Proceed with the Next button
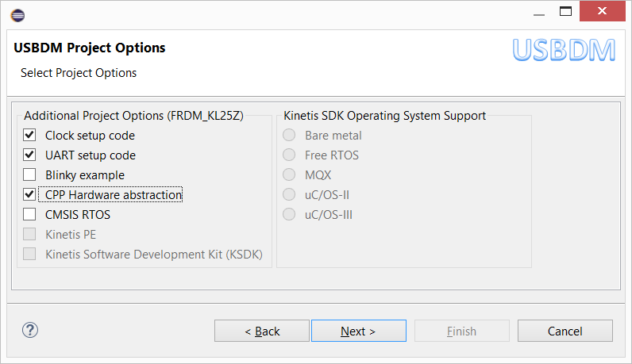 tap(358, 331)
